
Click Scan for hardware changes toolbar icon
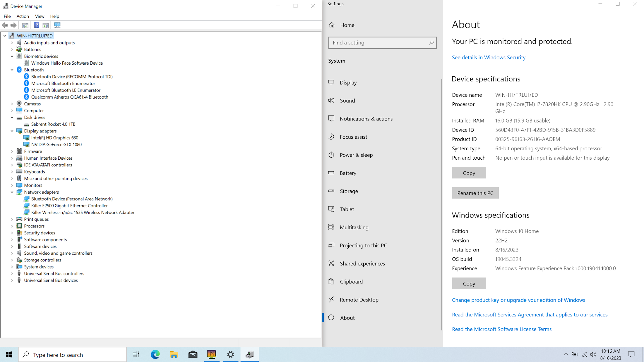pos(57,25)
